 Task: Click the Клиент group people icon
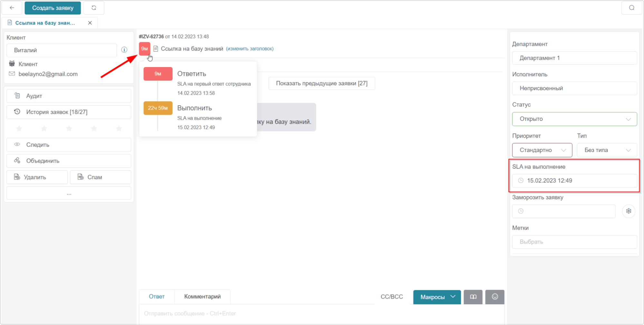(12, 64)
